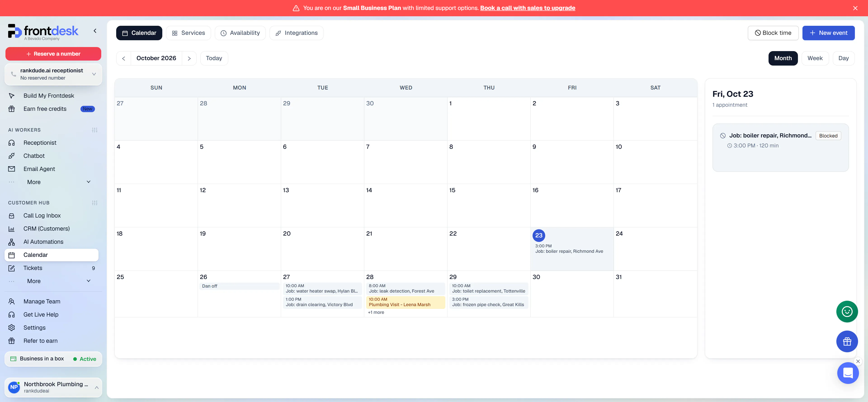This screenshot has height=402, width=868.
Task: Click the Customer Hub customize sliders icon
Action: tap(95, 203)
